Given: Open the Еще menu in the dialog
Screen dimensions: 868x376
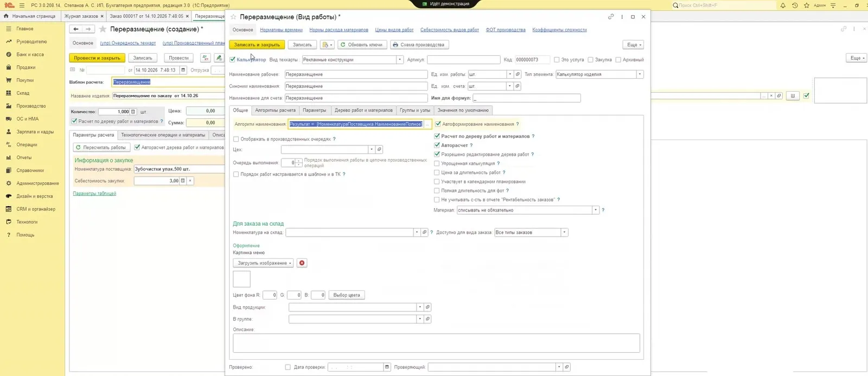Looking at the screenshot, I should 634,45.
